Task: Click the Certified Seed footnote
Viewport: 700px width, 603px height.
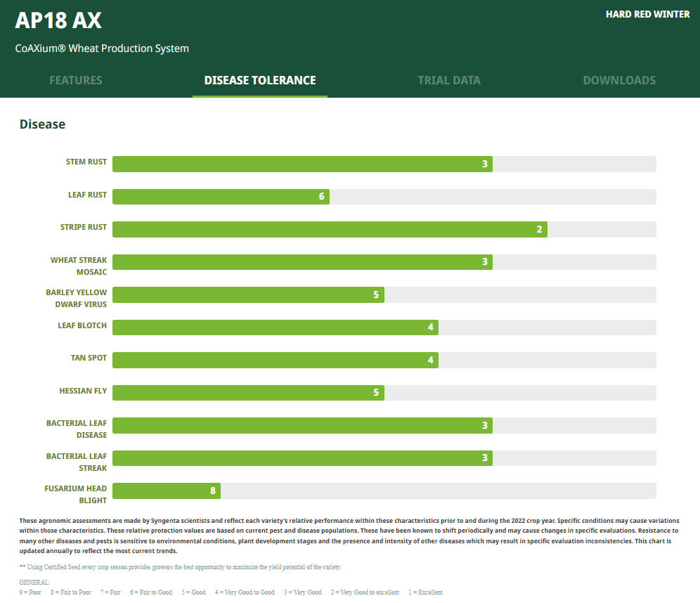Action: (x=180, y=567)
